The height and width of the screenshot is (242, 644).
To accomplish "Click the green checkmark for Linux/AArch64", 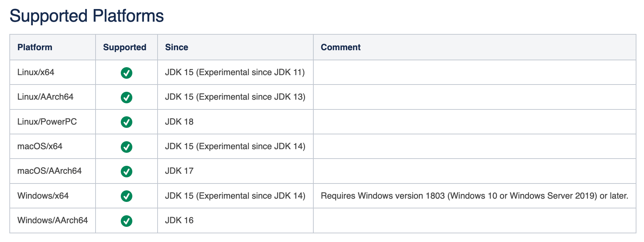I will click(x=127, y=97).
